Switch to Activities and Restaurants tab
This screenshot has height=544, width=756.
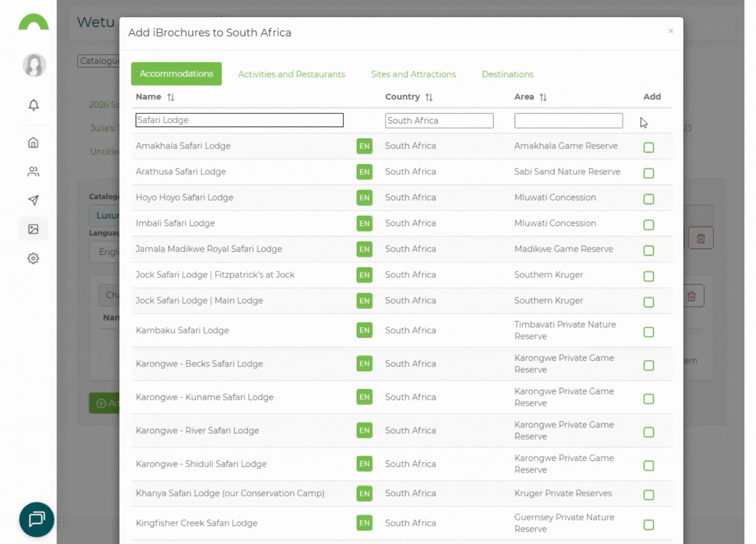291,74
